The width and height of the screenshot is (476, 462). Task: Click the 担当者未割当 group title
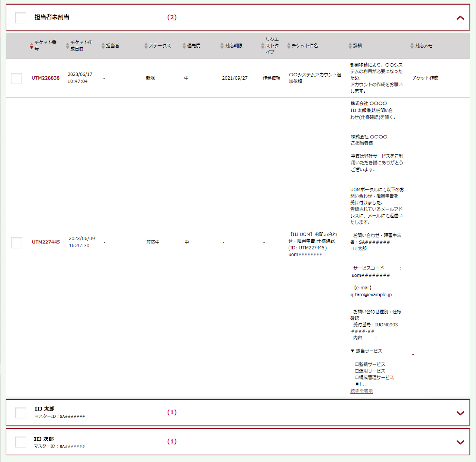tap(52, 17)
